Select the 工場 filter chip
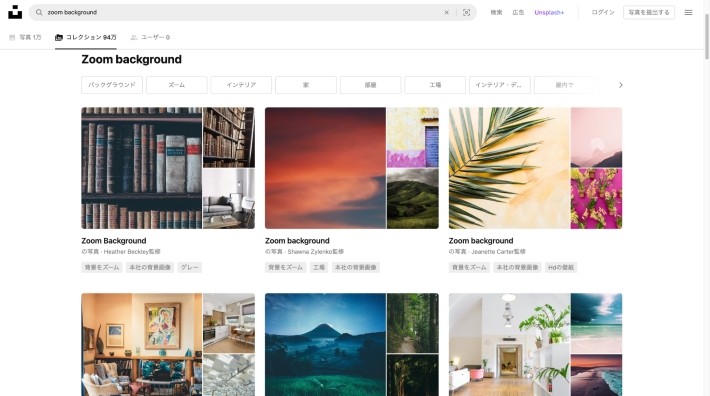Viewport: 710px width, 396px height. tap(435, 85)
